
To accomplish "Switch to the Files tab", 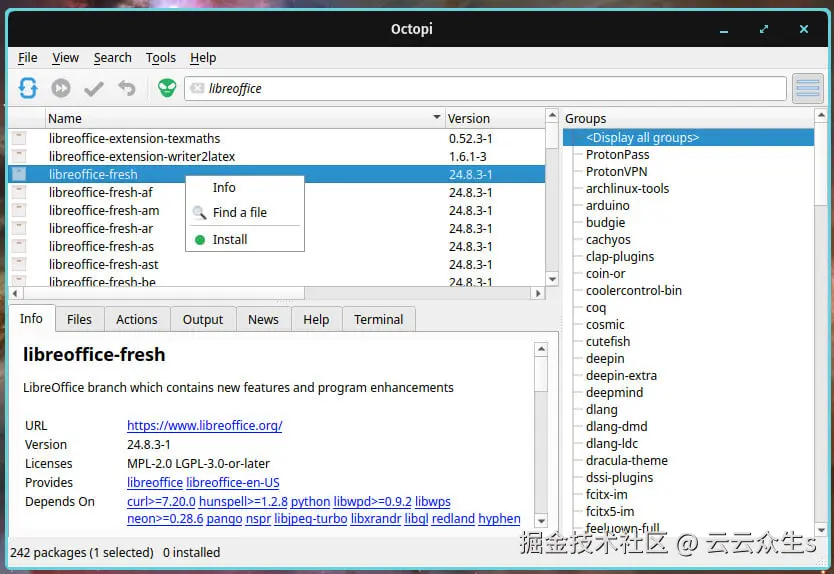I will 79,319.
